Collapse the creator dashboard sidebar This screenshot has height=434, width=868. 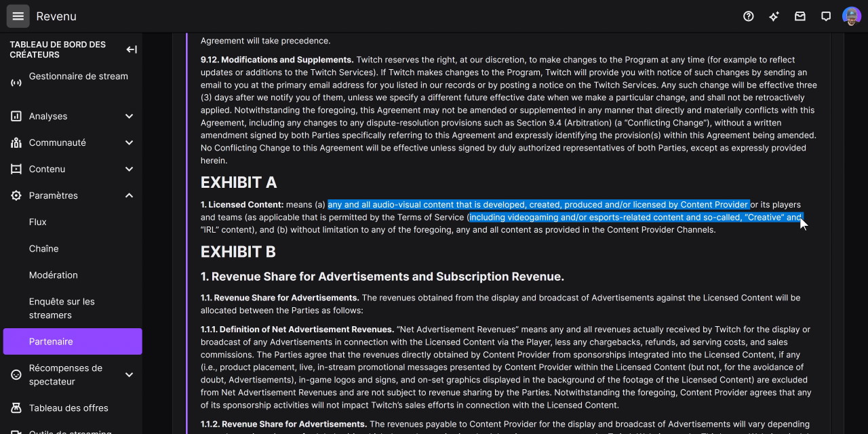[132, 50]
